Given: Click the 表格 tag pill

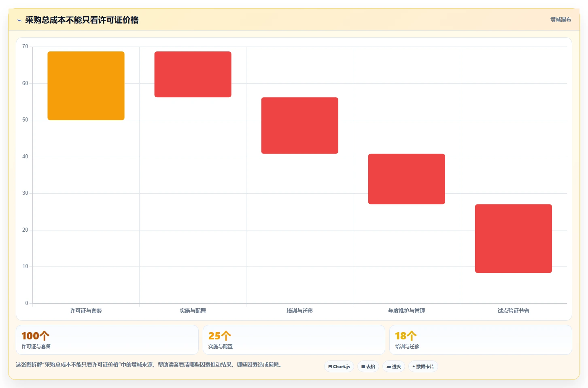Looking at the screenshot, I should [x=368, y=367].
